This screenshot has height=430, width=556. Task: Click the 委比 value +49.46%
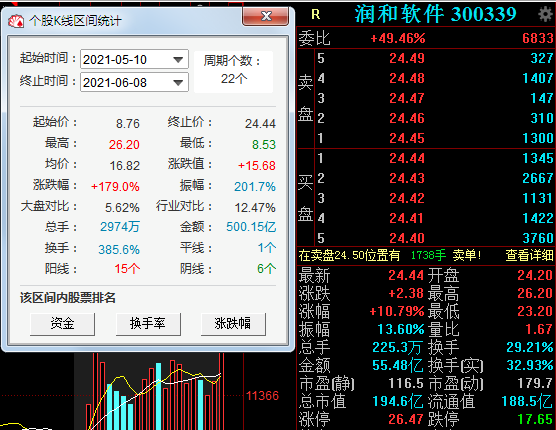[397, 38]
